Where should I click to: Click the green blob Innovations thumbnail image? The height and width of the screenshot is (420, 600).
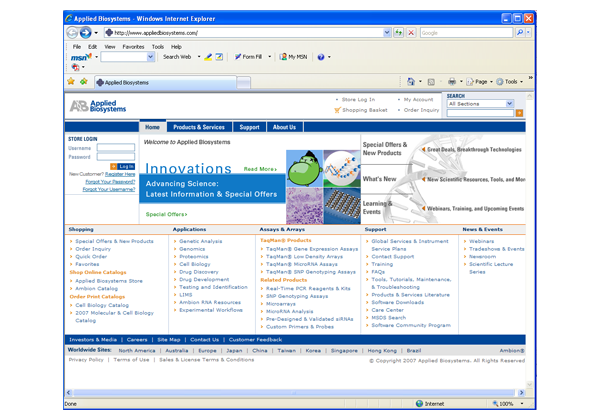coord(303,169)
